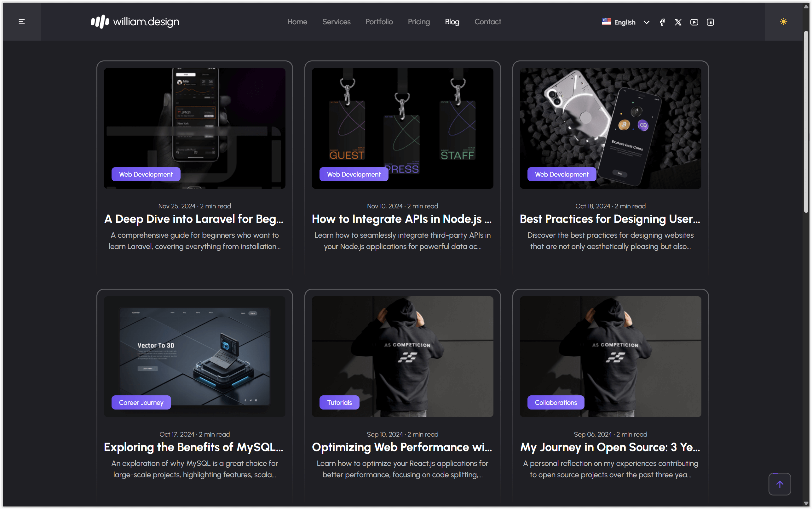The width and height of the screenshot is (812, 509).
Task: Toggle light mode with the sun icon
Action: 783,21
